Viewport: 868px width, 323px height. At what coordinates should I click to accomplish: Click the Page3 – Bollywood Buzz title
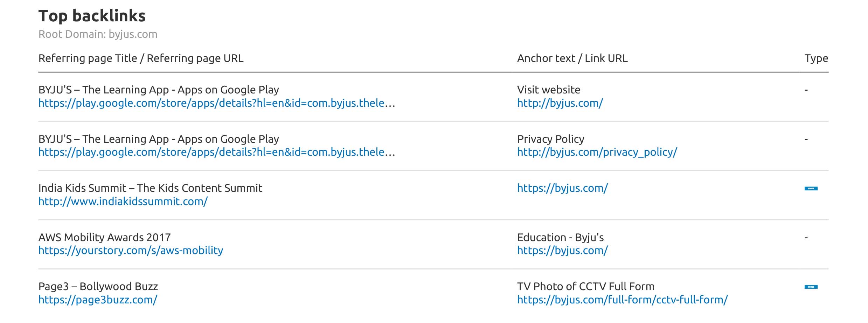[x=98, y=287]
